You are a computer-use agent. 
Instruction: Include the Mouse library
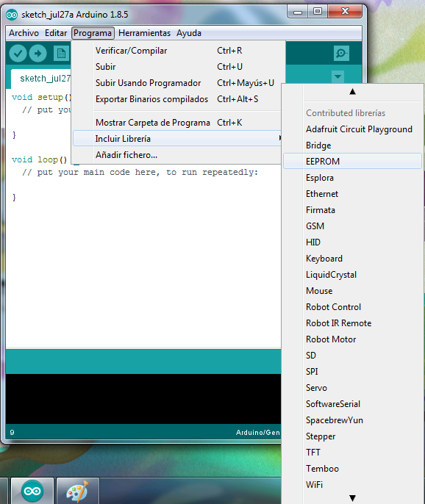pos(353,291)
